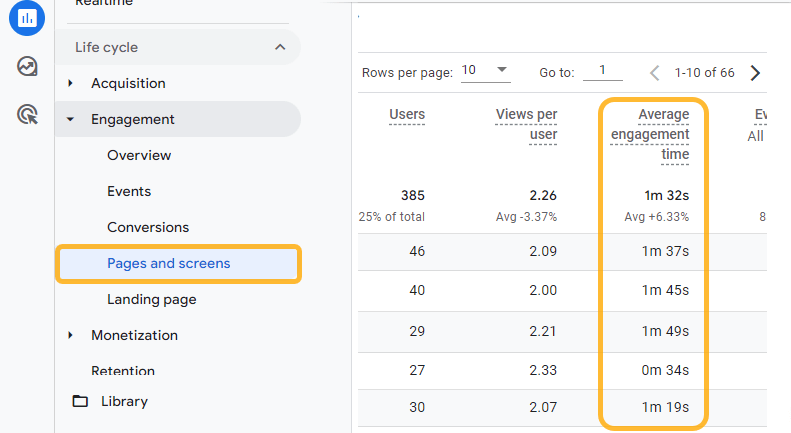Go to previous page of results
Image resolution: width=791 pixels, height=433 pixels.
(655, 73)
